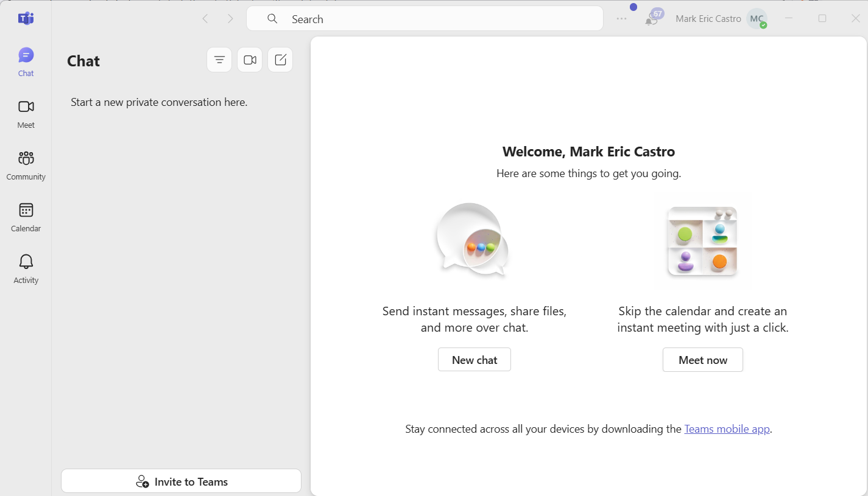Click the chat bubbles illustration
868x496 pixels.
(x=472, y=240)
